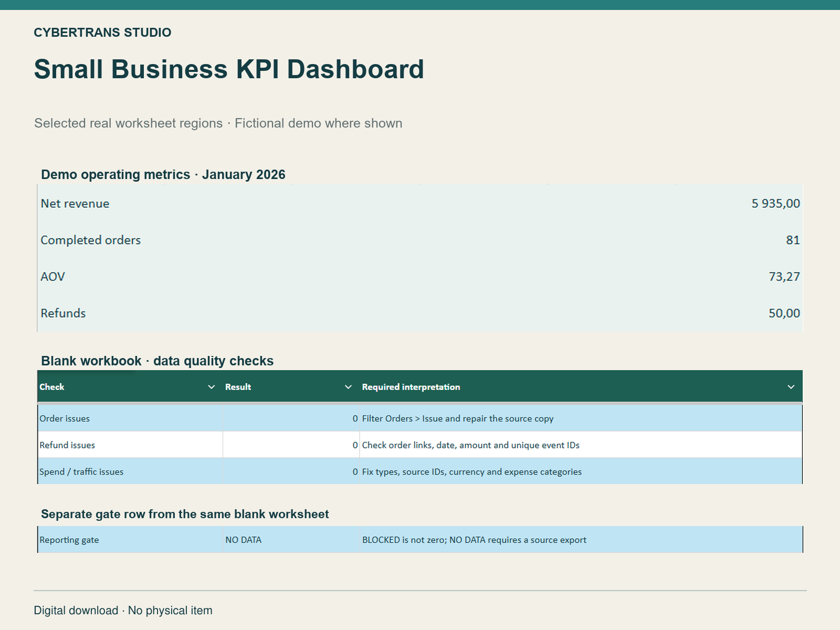Click the Completed orders label

(x=91, y=240)
